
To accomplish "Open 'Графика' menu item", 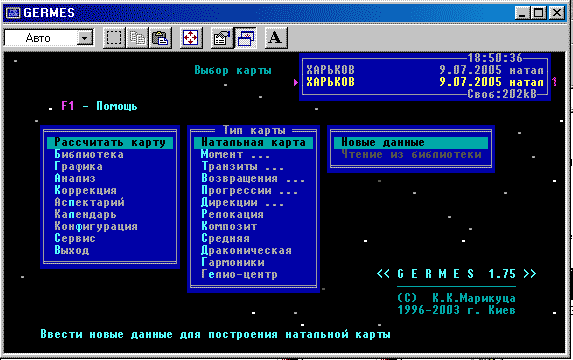I will pos(78,166).
